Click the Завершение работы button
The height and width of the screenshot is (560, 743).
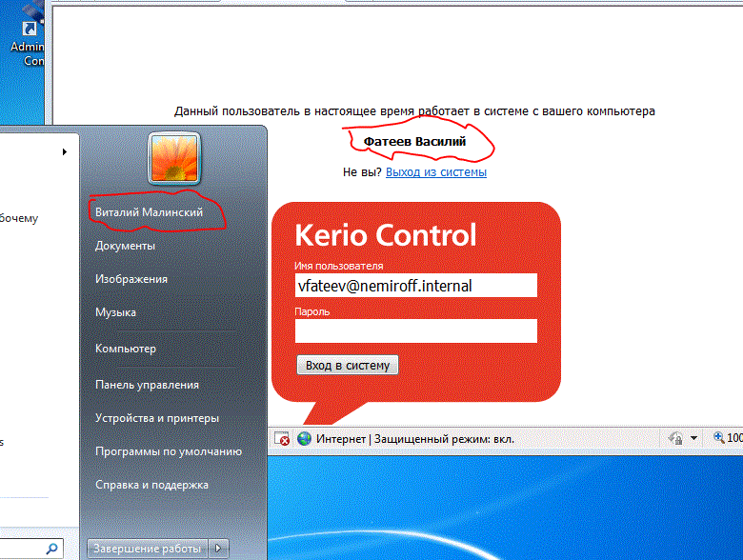[x=148, y=549]
